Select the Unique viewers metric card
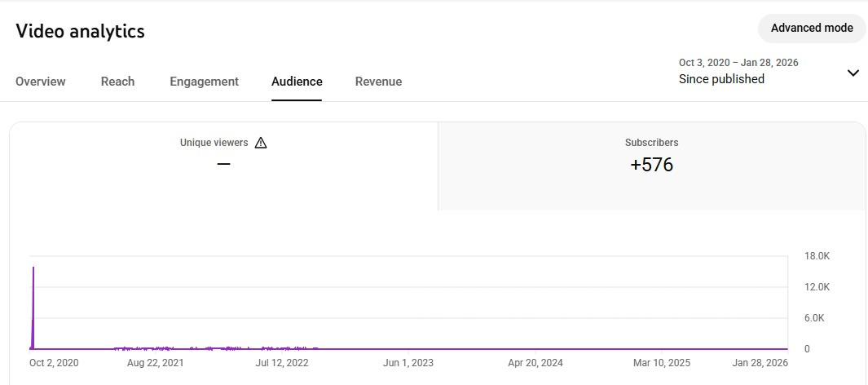868x385 pixels. pos(223,166)
